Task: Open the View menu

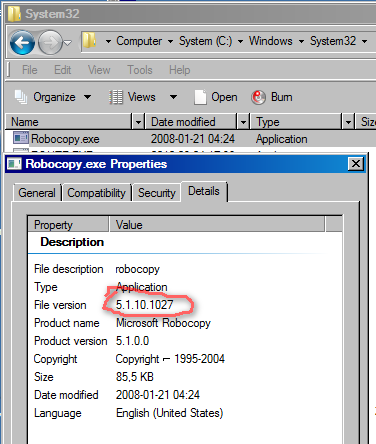Action: click(x=99, y=70)
